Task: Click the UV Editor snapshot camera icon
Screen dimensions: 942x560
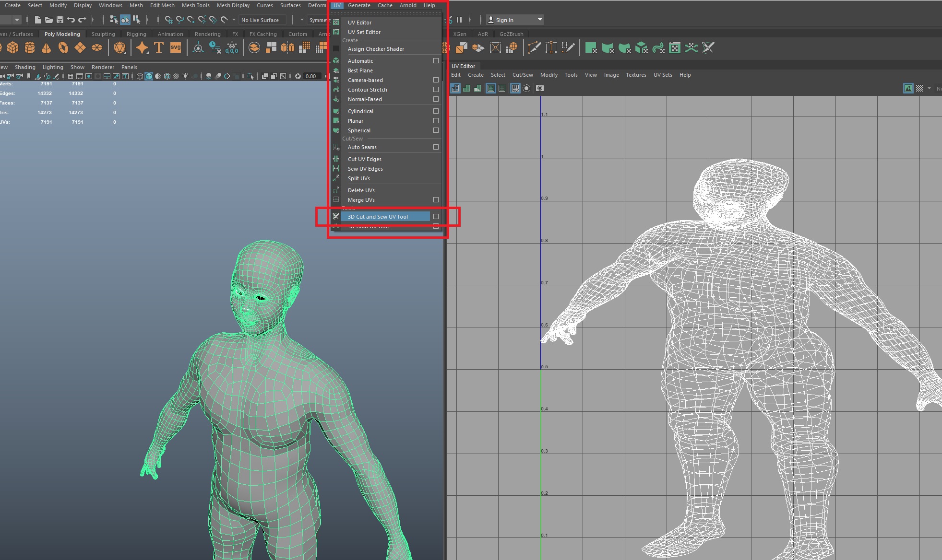Action: (x=540, y=88)
